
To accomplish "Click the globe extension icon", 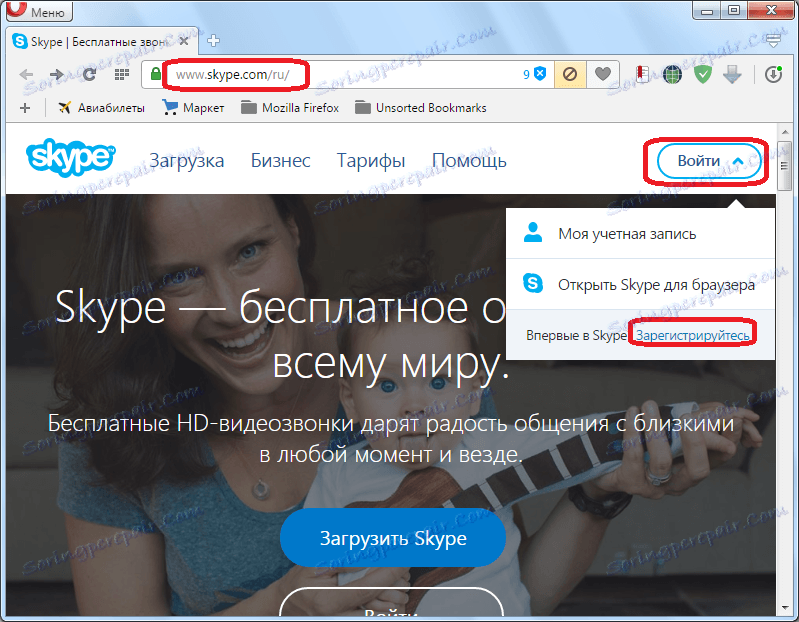I will pyautogui.click(x=673, y=75).
